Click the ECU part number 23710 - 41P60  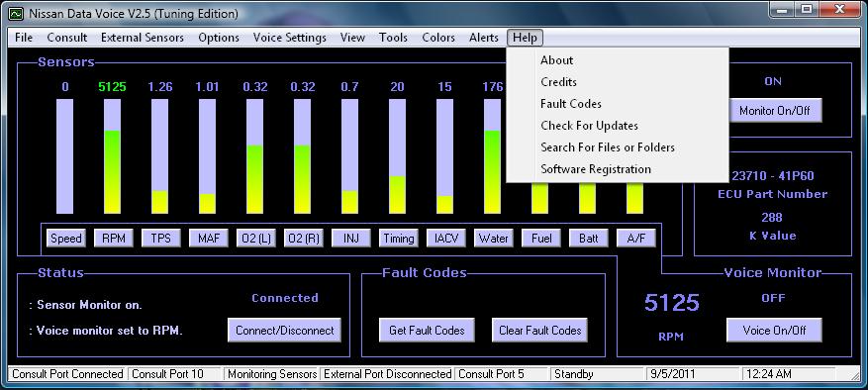click(x=773, y=176)
